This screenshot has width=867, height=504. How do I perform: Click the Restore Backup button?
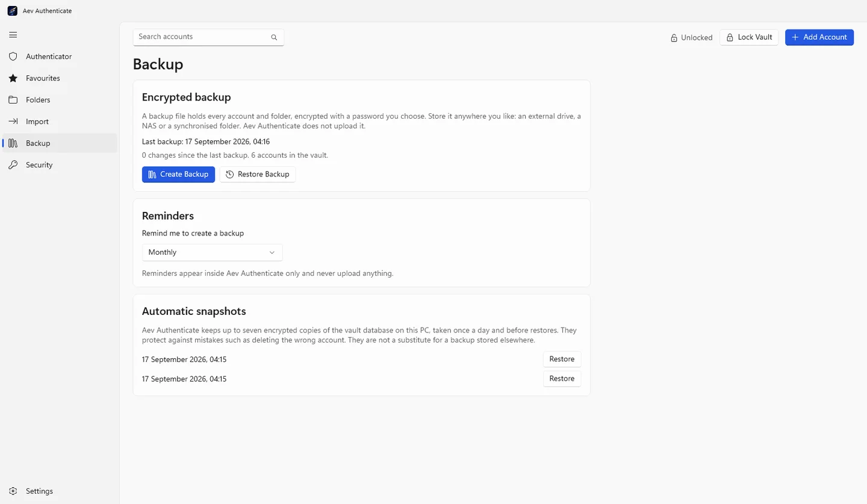[258, 175]
